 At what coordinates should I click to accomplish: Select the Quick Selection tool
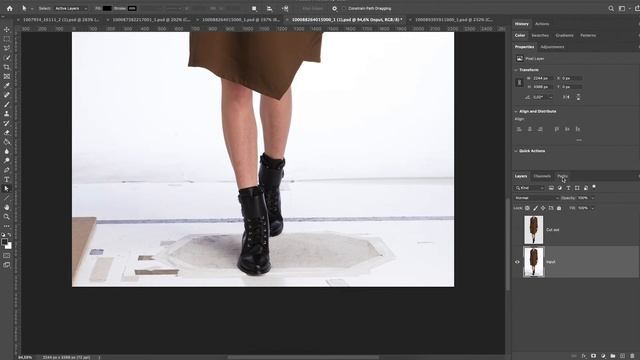tap(7, 58)
